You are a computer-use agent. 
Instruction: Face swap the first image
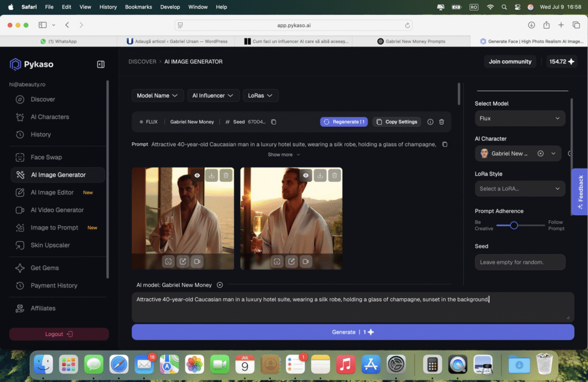168,262
